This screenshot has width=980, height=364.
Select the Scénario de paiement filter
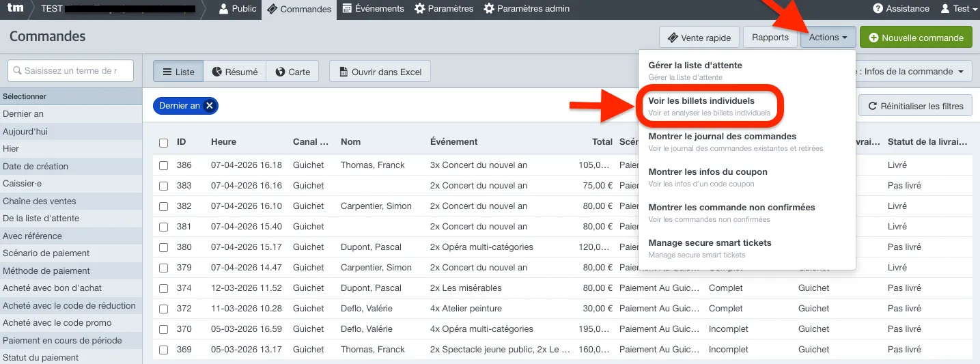point(71,253)
